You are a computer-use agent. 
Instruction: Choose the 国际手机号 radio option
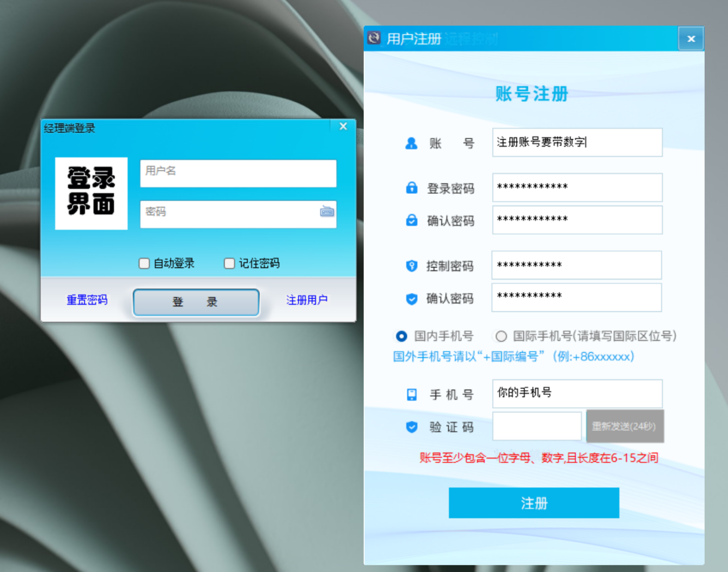[501, 337]
